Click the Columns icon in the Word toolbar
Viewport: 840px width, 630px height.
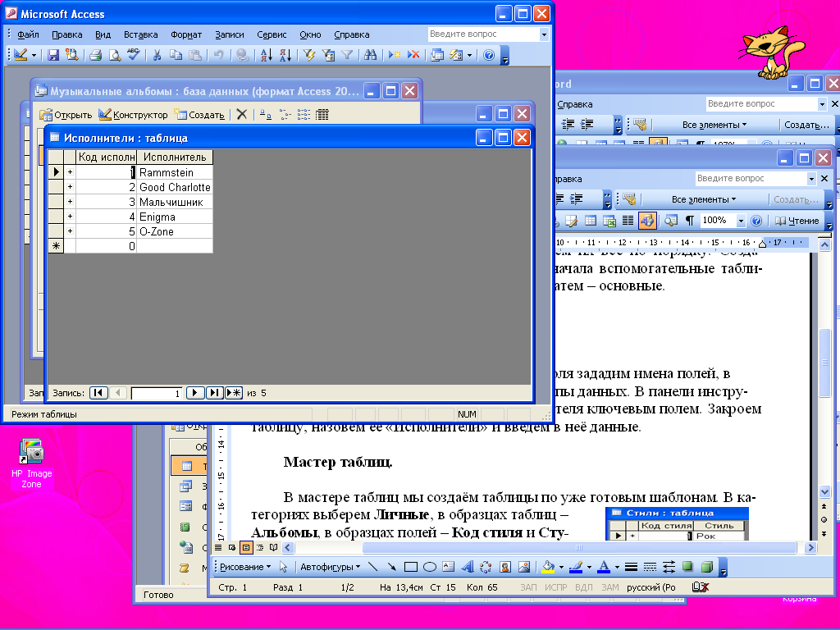click(628, 220)
